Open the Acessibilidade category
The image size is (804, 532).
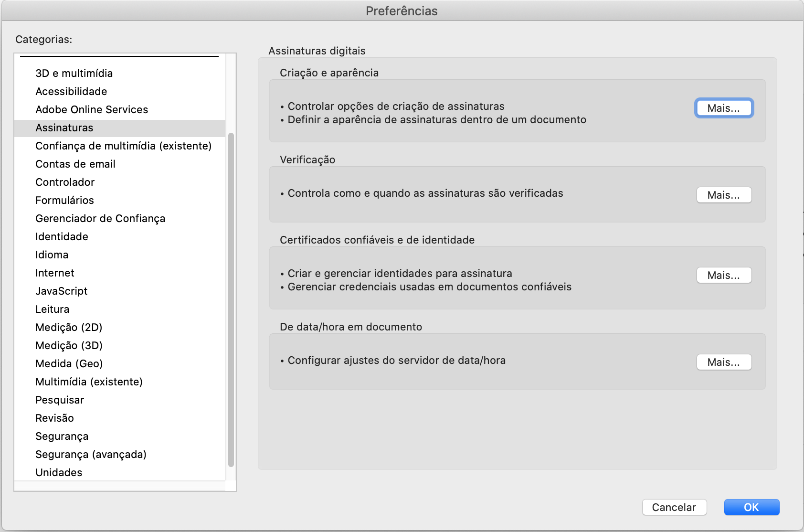120,91
